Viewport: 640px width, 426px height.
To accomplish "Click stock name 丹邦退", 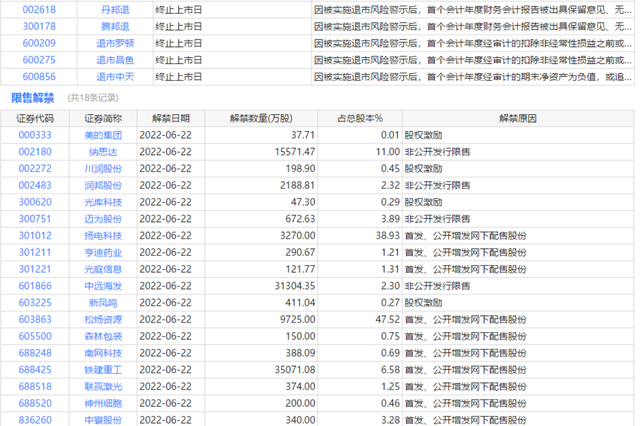I will 115,9.
